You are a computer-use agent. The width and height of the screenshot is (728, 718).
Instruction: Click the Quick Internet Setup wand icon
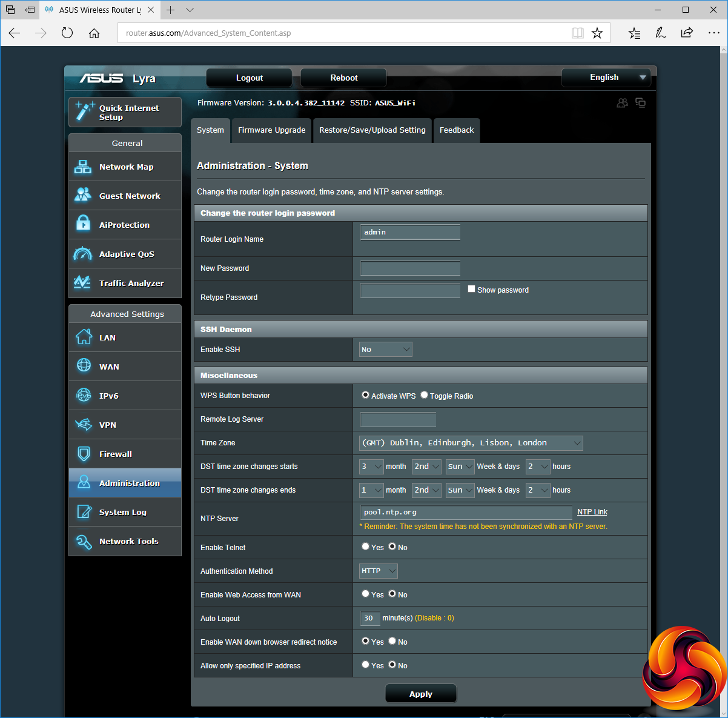[84, 111]
